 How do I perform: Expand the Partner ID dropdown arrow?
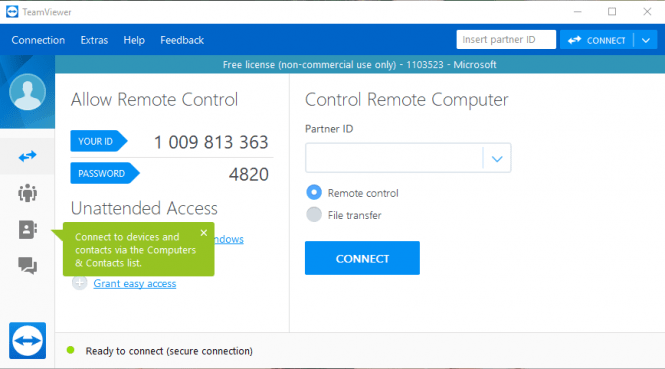[x=497, y=159]
